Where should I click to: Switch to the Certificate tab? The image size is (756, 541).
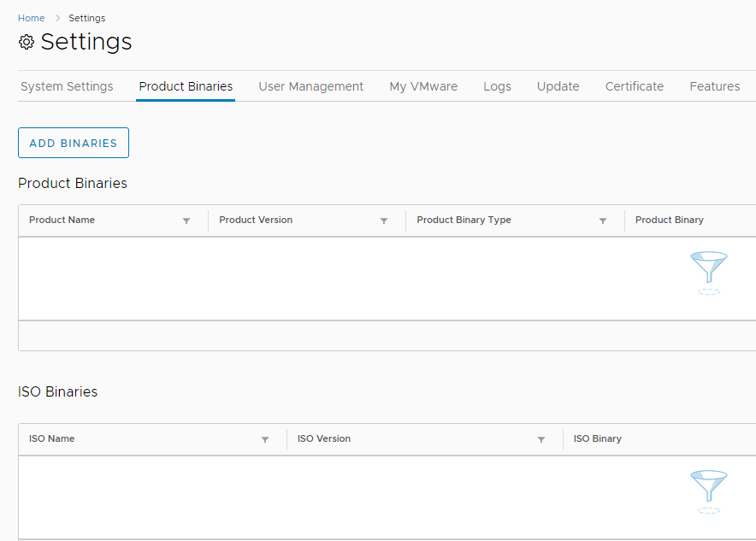(635, 86)
